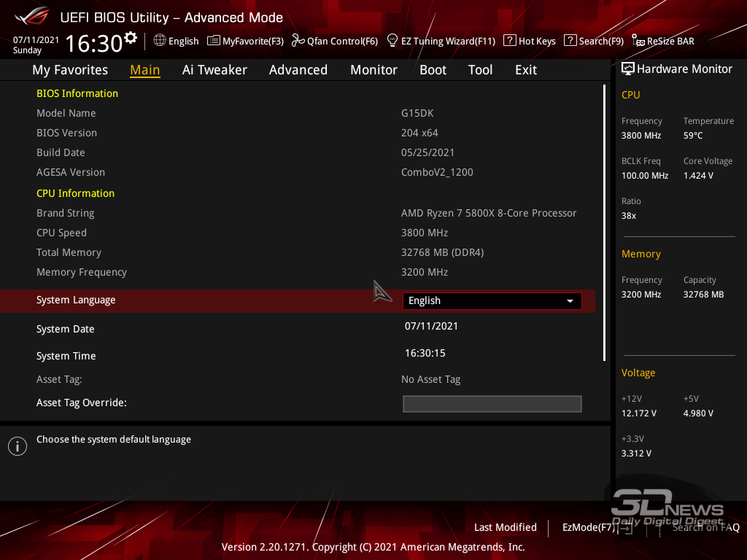Screen dimensions: 747x560
Task: Click the Hardware Monitor Memory heading
Action: pos(640,254)
